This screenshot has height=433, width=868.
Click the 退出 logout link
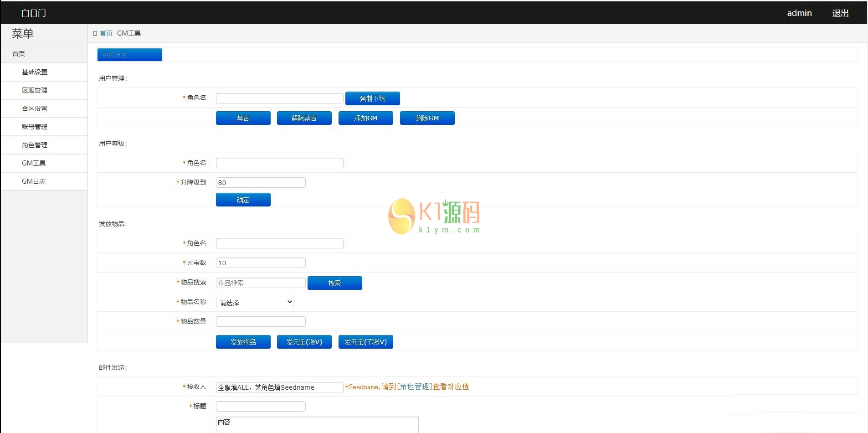(x=840, y=13)
